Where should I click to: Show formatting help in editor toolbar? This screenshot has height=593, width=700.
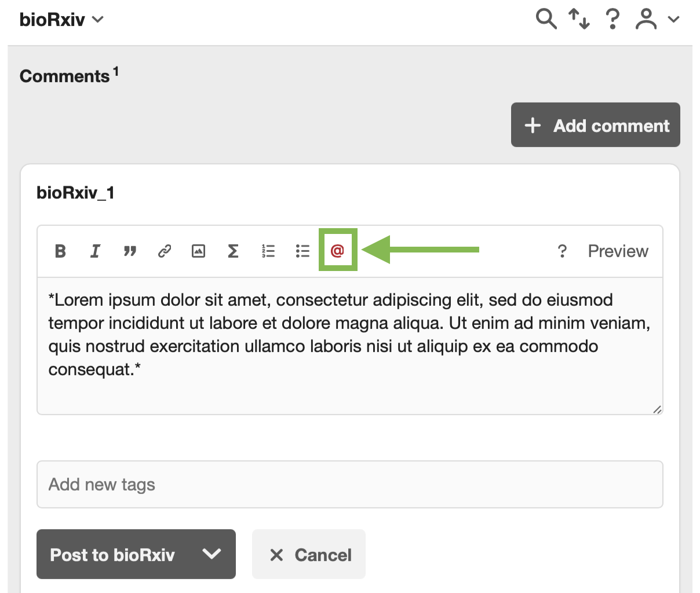(x=562, y=251)
